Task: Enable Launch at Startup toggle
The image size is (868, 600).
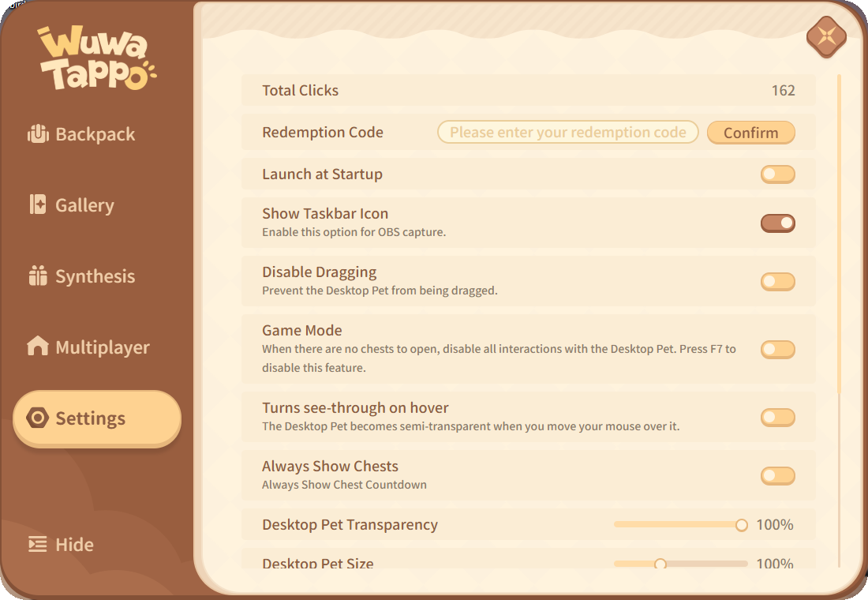Action: pos(777,174)
